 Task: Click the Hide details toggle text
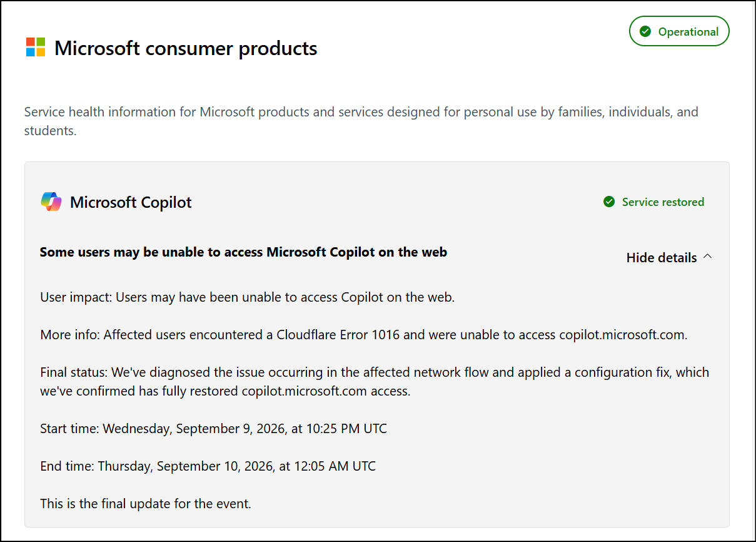click(x=662, y=257)
